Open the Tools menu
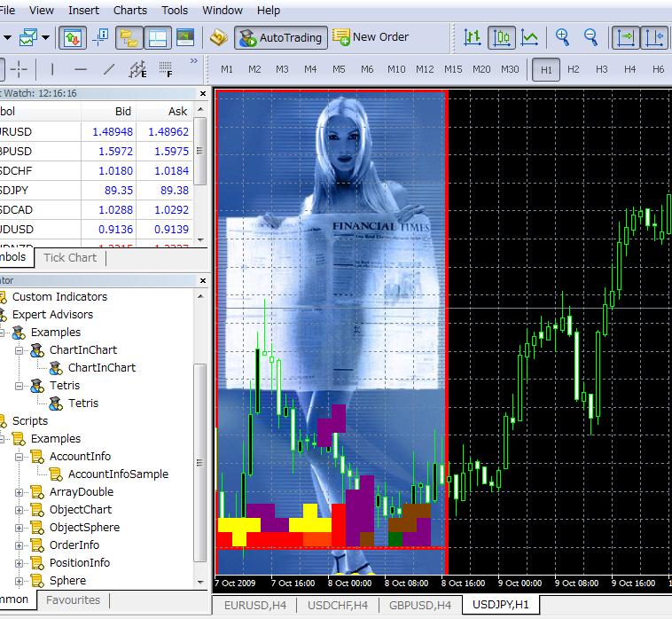The image size is (672, 619). click(175, 11)
